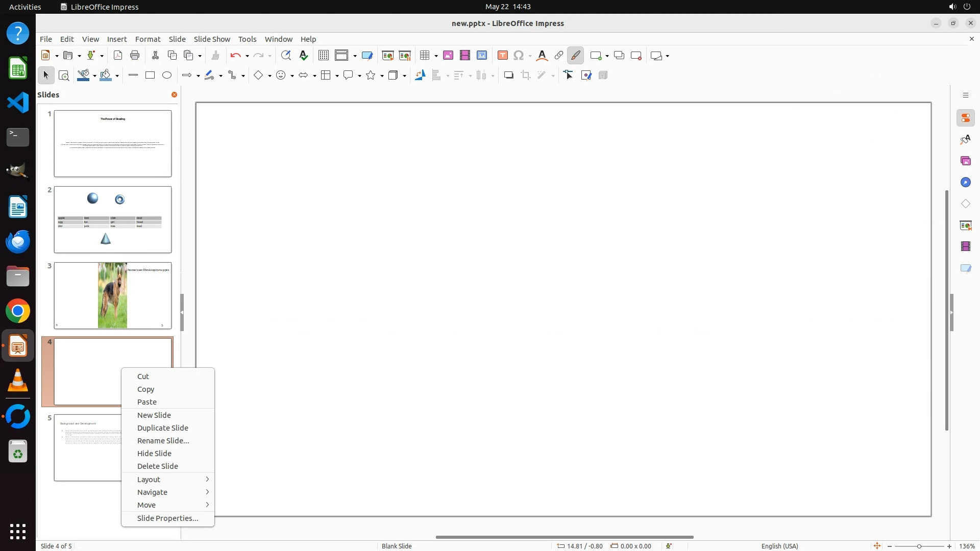
Task: Open the Stars and Banners shapes dropdown
Action: pyautogui.click(x=382, y=76)
